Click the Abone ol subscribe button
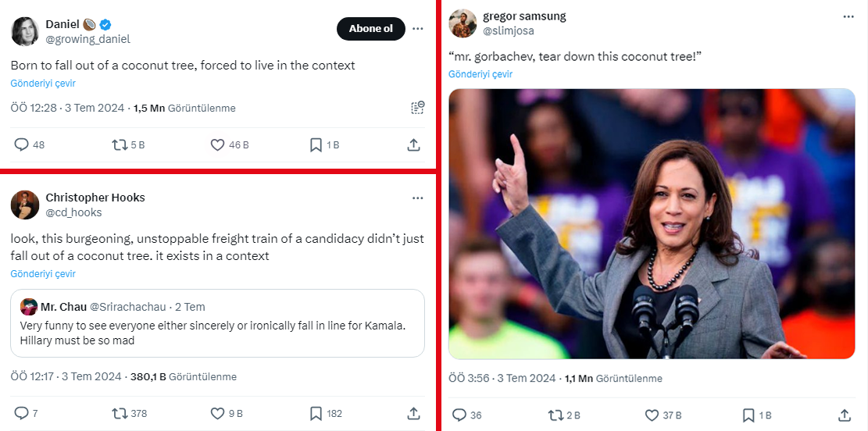The width and height of the screenshot is (868, 431). click(x=371, y=29)
